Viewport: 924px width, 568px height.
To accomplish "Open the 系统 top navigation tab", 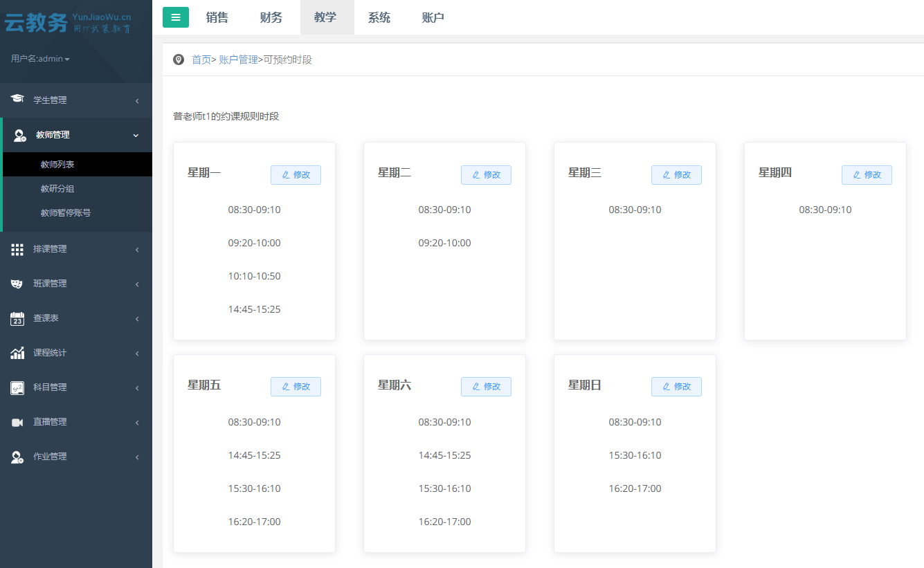I will pyautogui.click(x=379, y=17).
